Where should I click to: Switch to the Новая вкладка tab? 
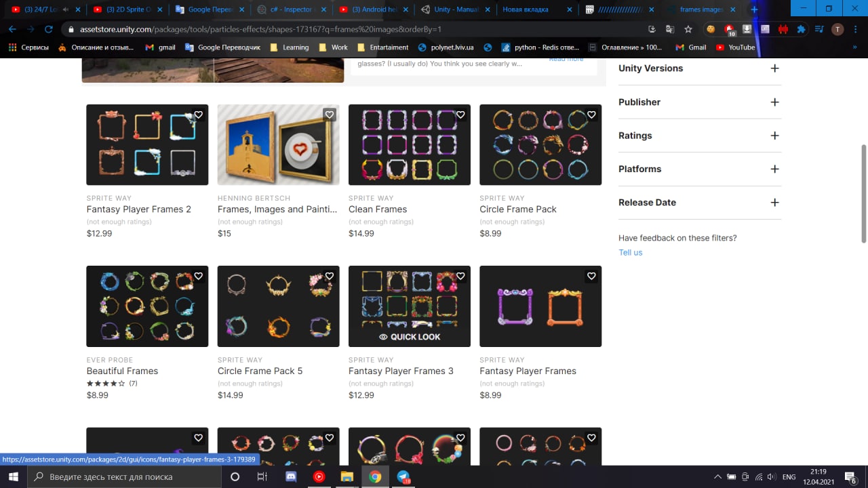[x=537, y=9]
